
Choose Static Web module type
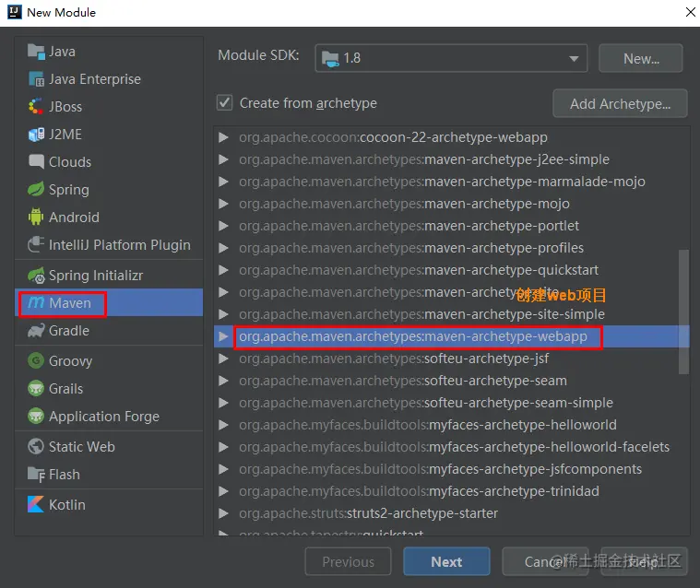click(x=82, y=447)
